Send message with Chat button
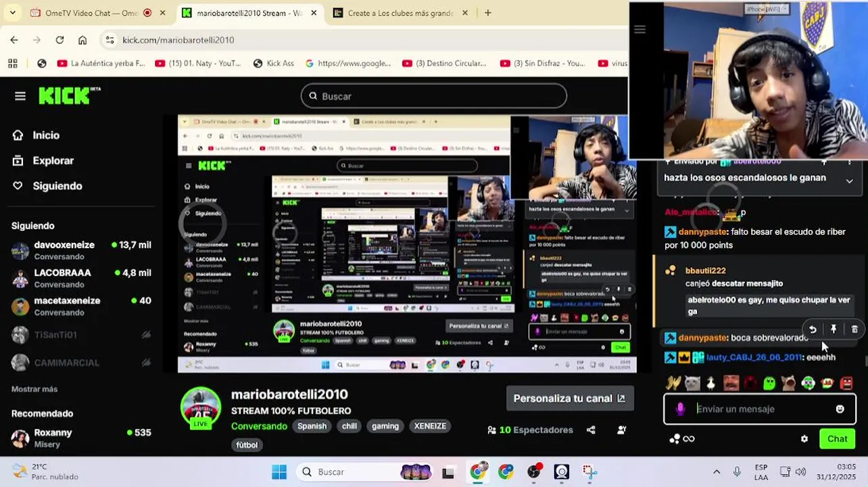The image size is (868, 487). 837,439
